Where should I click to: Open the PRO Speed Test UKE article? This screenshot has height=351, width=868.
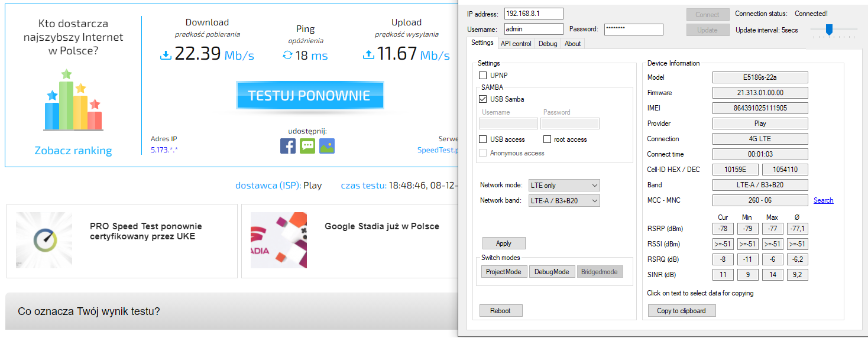pyautogui.click(x=145, y=231)
